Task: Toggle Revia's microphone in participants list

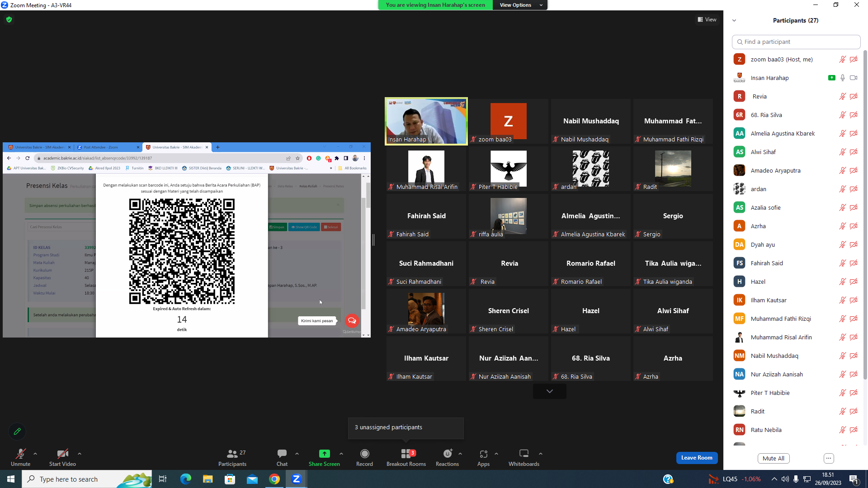Action: pos(842,96)
